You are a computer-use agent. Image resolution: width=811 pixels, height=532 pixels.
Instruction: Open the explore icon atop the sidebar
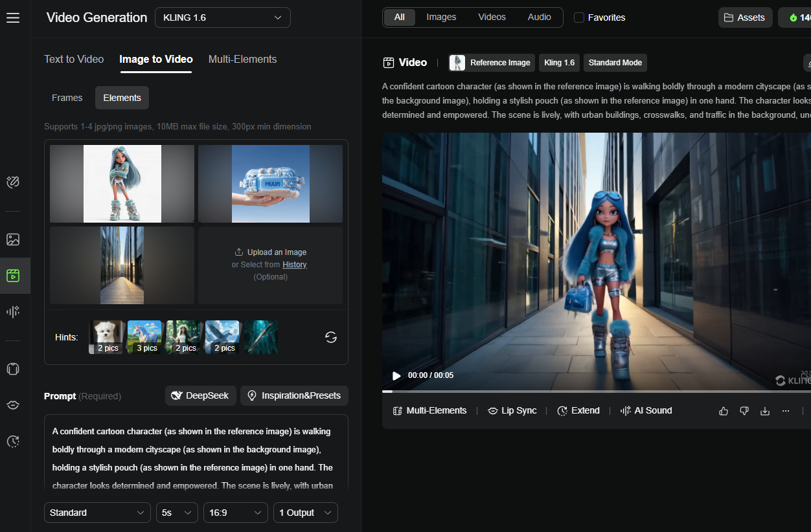[13, 183]
